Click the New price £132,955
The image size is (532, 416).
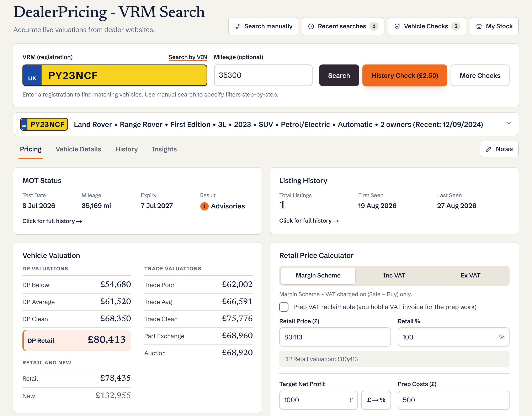[x=113, y=395]
